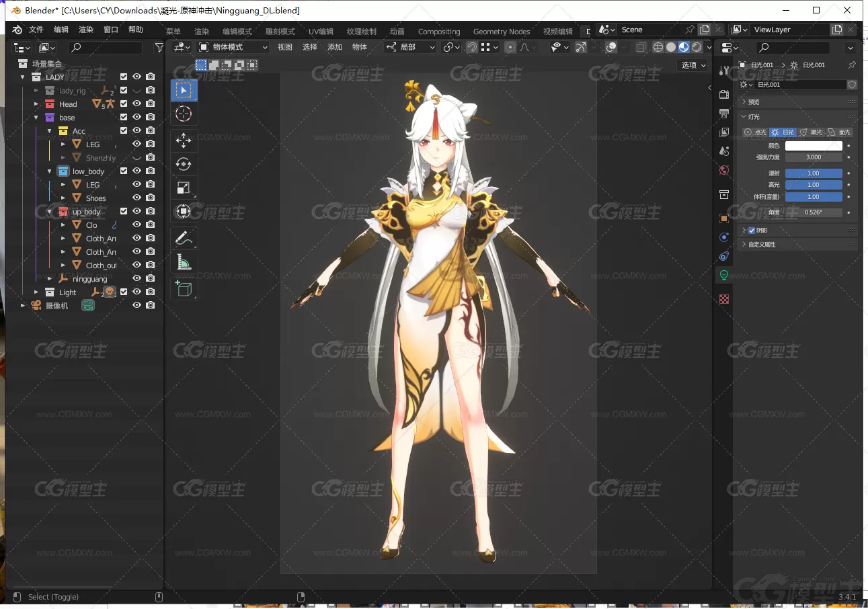Uncheck low_body collection checkbox

point(124,171)
